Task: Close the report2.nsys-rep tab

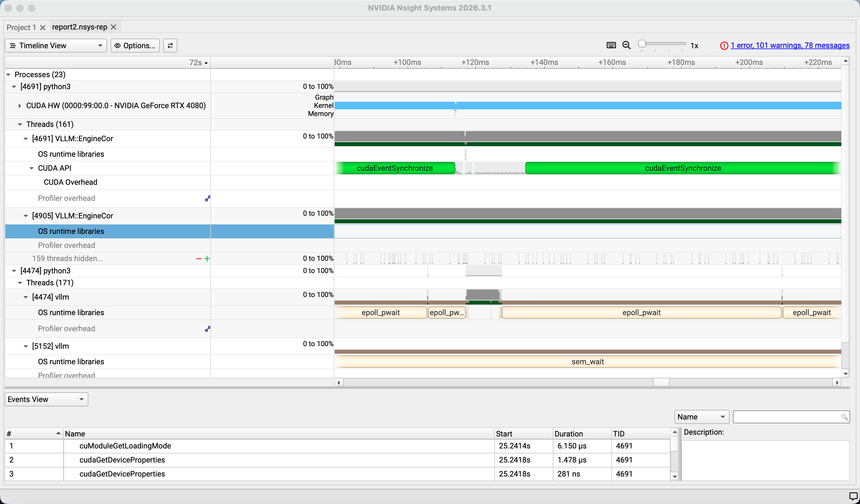Action: (x=113, y=27)
